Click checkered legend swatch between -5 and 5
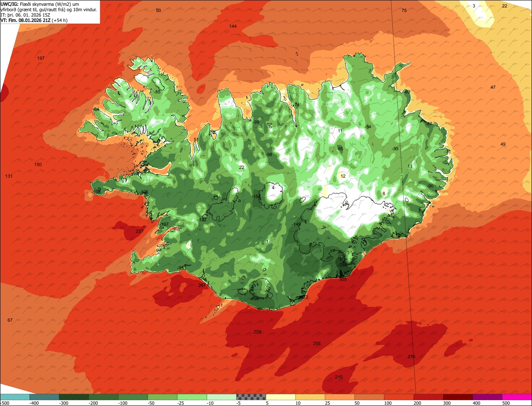532x406 pixels. pos(251,397)
